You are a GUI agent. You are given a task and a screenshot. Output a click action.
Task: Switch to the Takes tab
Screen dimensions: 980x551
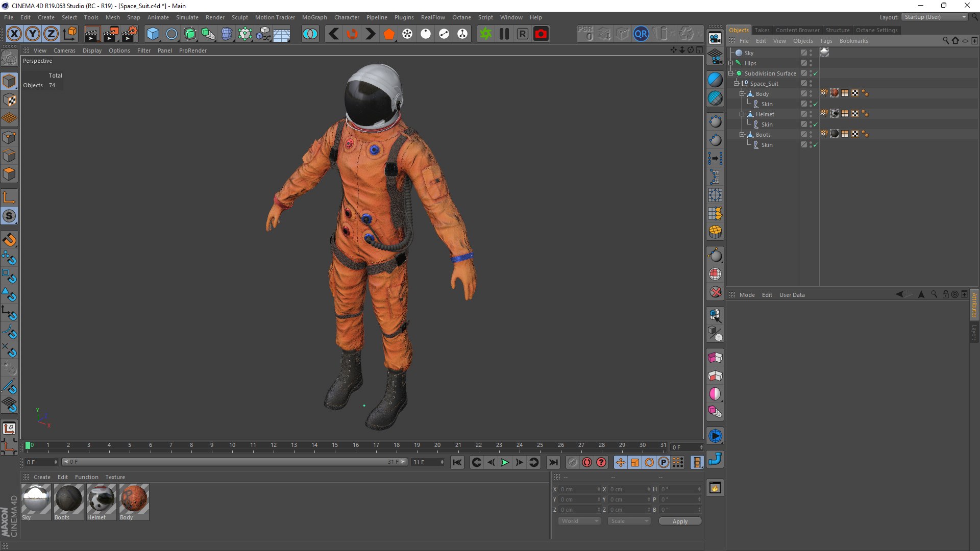(x=762, y=30)
